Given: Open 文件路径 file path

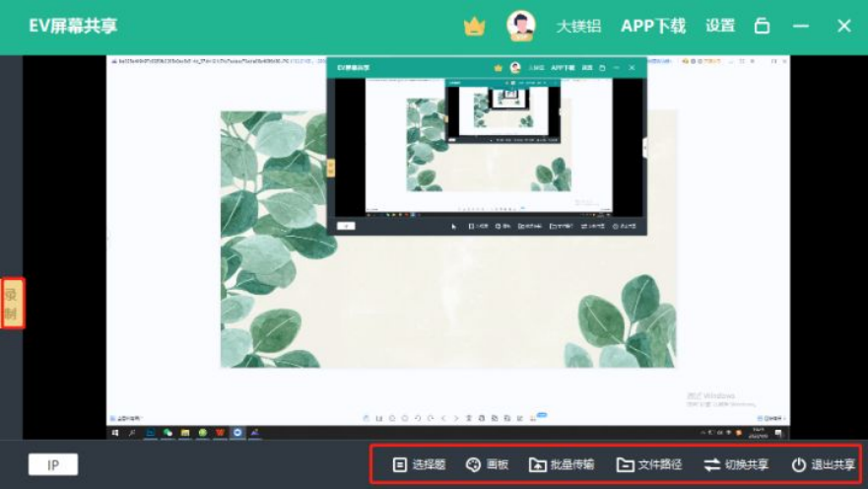Looking at the screenshot, I should pos(649,464).
